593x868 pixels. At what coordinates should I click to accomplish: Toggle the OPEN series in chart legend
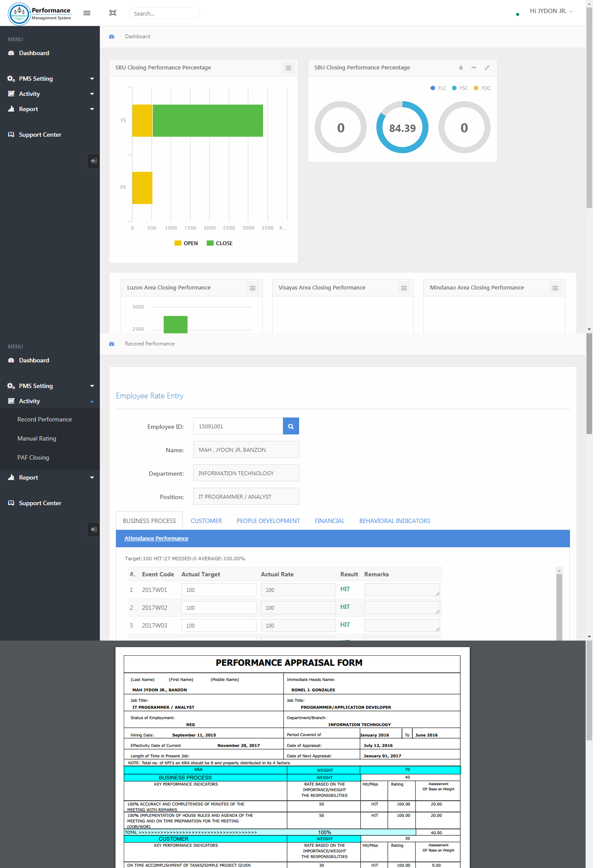186,243
